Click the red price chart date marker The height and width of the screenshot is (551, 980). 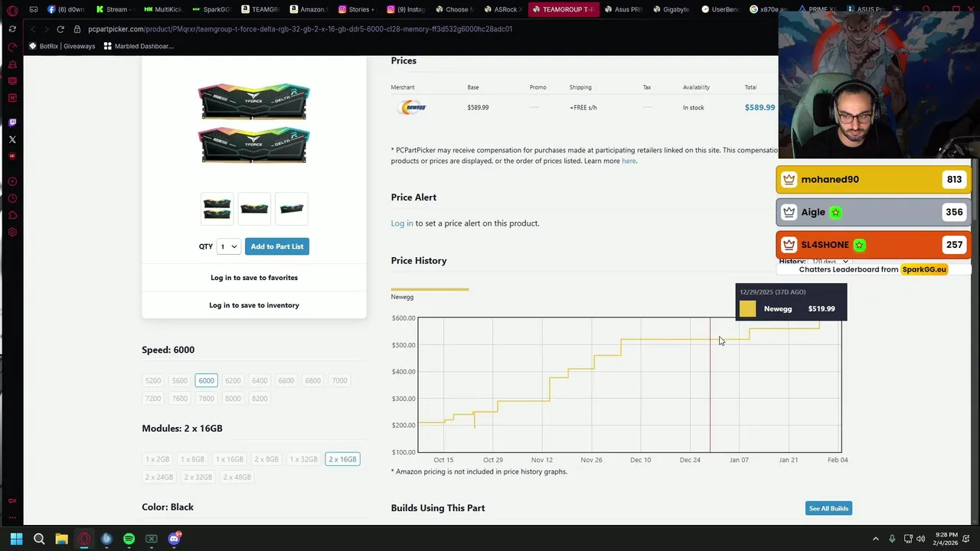point(710,385)
